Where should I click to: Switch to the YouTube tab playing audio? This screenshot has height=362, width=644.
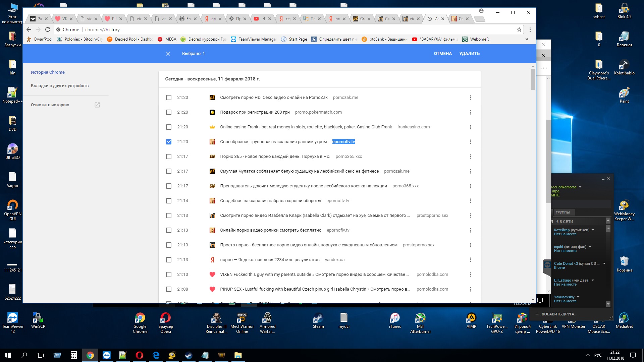(x=263, y=19)
